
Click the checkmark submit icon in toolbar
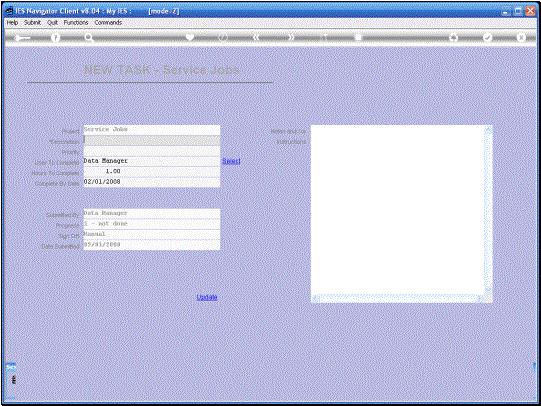(x=487, y=37)
